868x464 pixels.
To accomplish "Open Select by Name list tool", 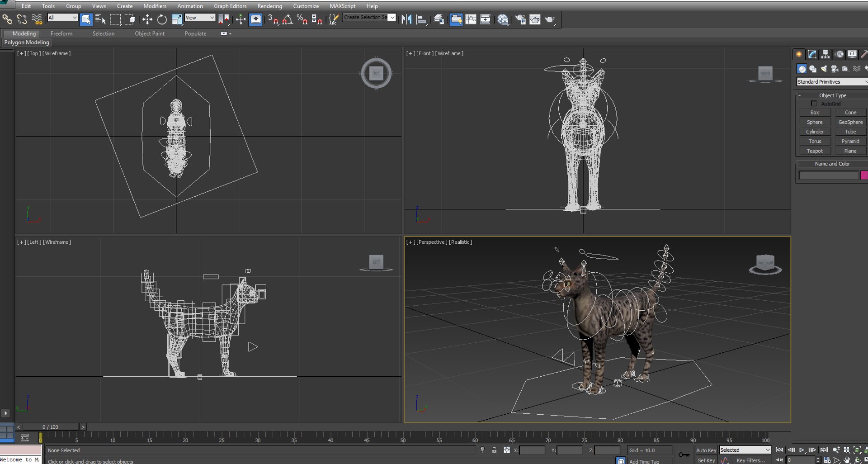I will click(x=100, y=19).
